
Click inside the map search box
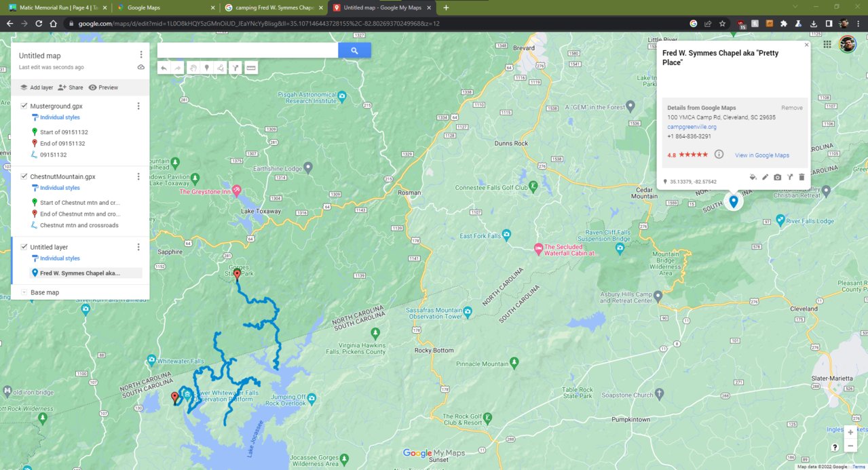point(248,50)
